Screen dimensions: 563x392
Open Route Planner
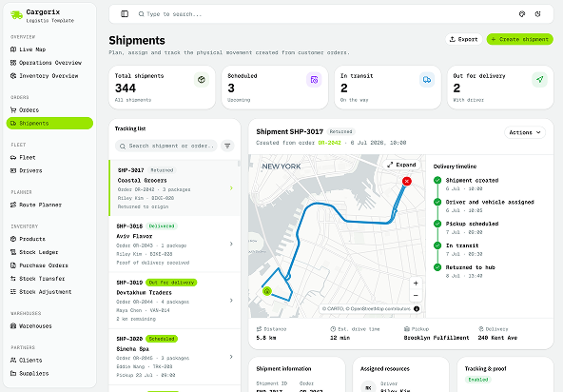pyautogui.click(x=49, y=205)
